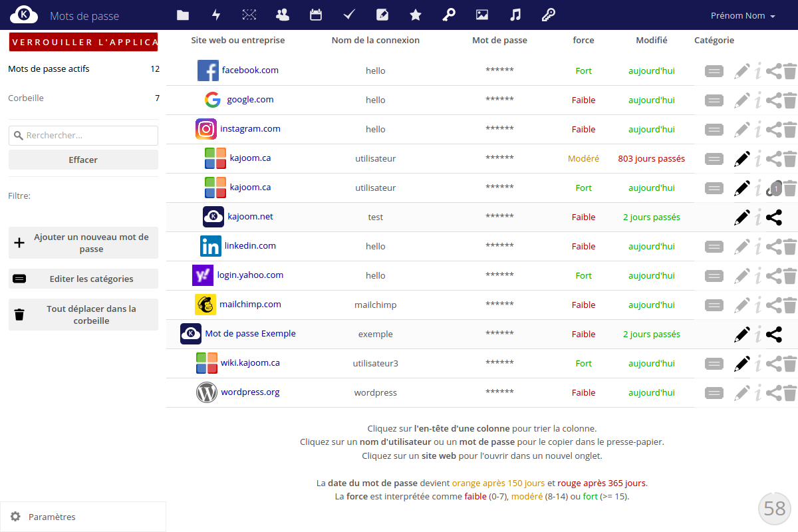Open the Photos picture icon
Viewport: 798px width, 532px height.
482,15
